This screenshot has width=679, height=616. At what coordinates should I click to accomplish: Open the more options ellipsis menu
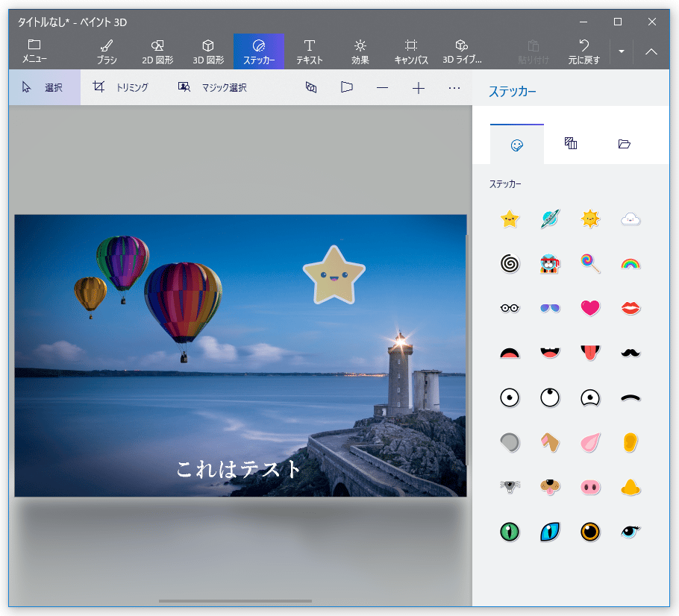[x=454, y=88]
